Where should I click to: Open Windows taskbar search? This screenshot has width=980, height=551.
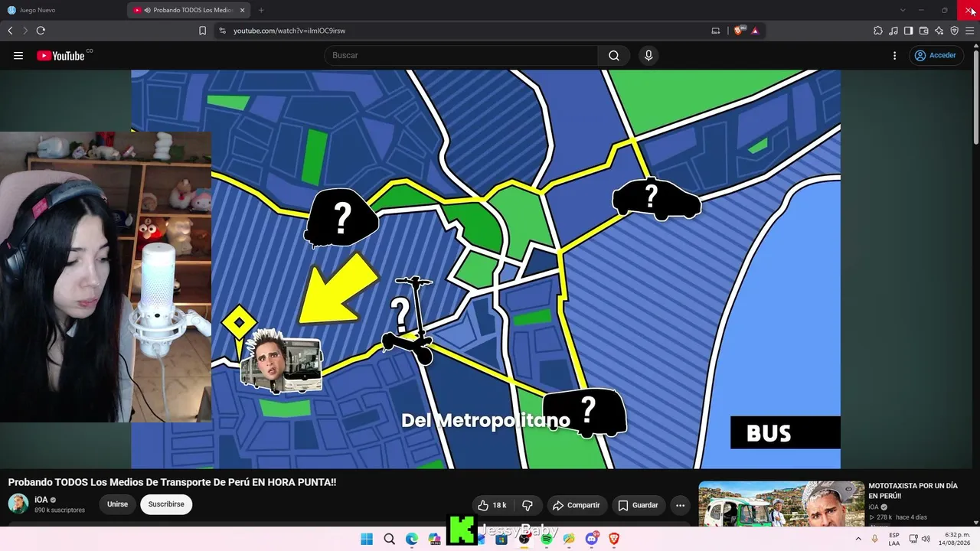click(389, 539)
